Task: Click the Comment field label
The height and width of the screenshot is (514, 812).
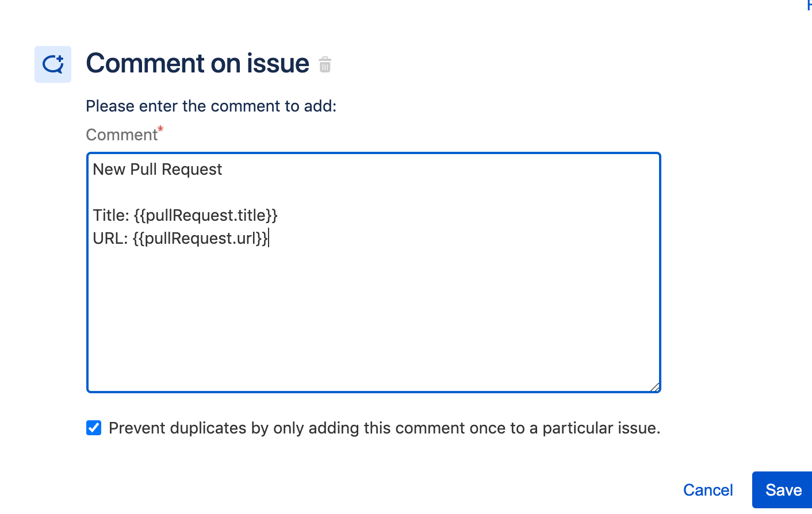Action: 122,135
